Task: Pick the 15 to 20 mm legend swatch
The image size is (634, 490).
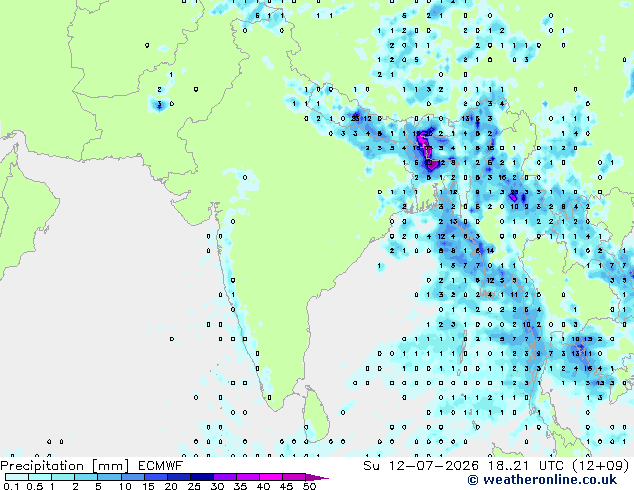Action: pyautogui.click(x=155, y=477)
